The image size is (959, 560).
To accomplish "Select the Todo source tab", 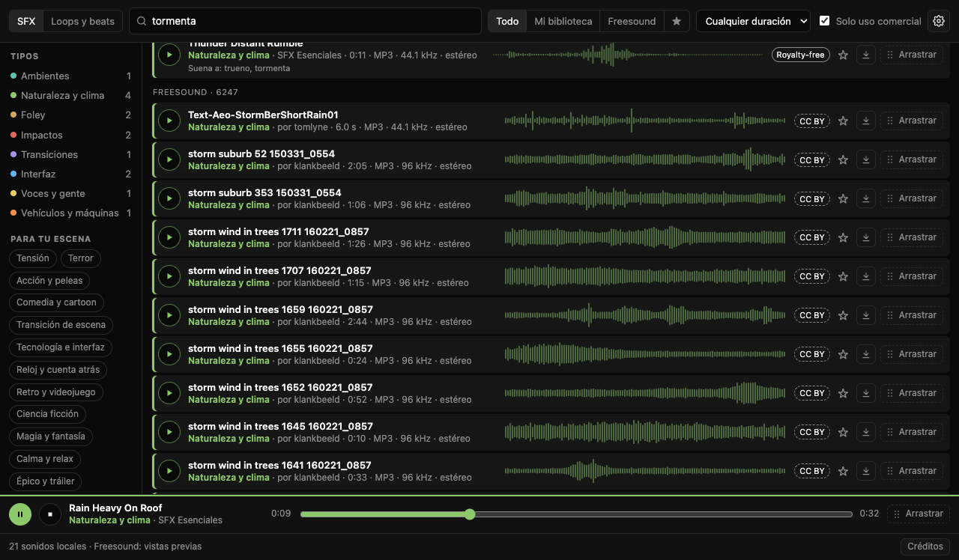I will 507,21.
